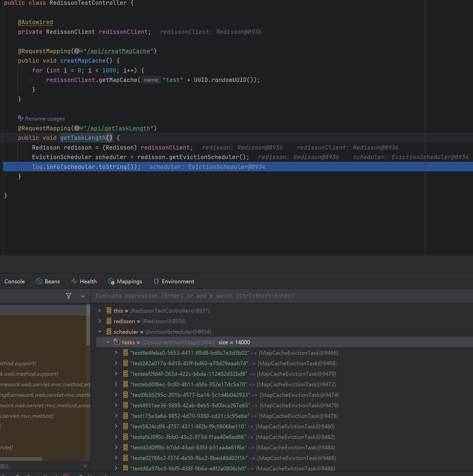The height and width of the screenshot is (476, 473).
Task: Click the filter funnel icon in the frames panel
Action: point(69,296)
